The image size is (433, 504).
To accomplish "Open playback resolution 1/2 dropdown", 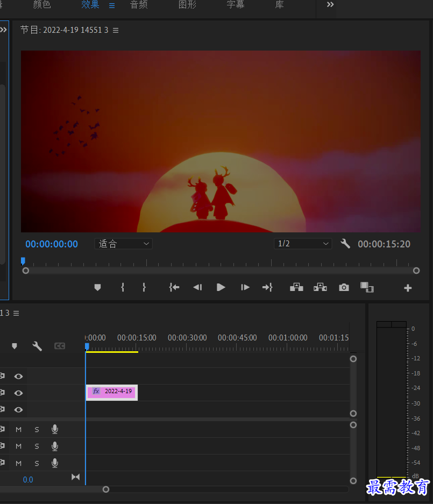I will coord(302,244).
